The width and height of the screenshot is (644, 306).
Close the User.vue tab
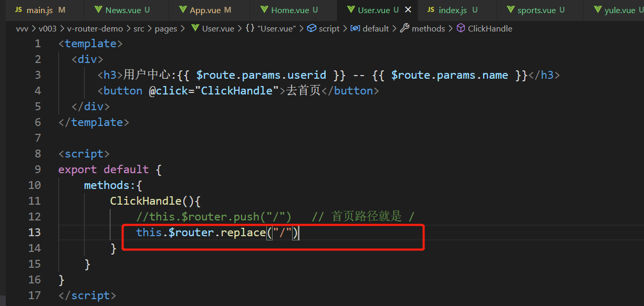coord(408,10)
